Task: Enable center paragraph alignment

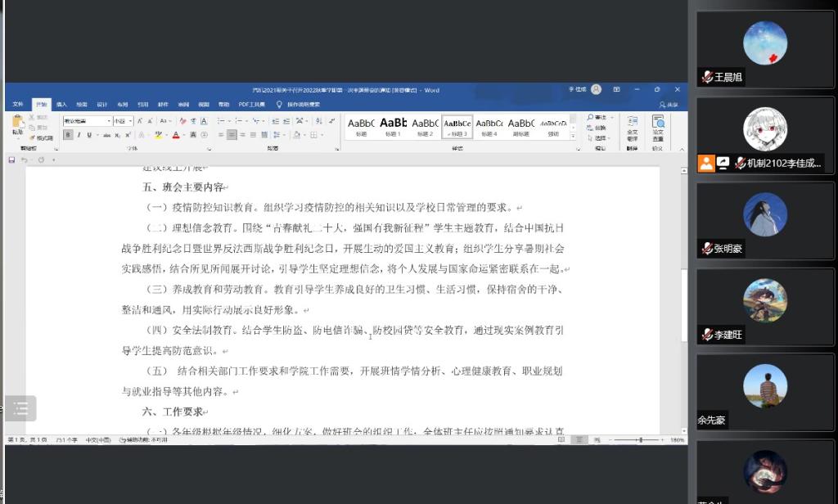Action: pyautogui.click(x=232, y=134)
